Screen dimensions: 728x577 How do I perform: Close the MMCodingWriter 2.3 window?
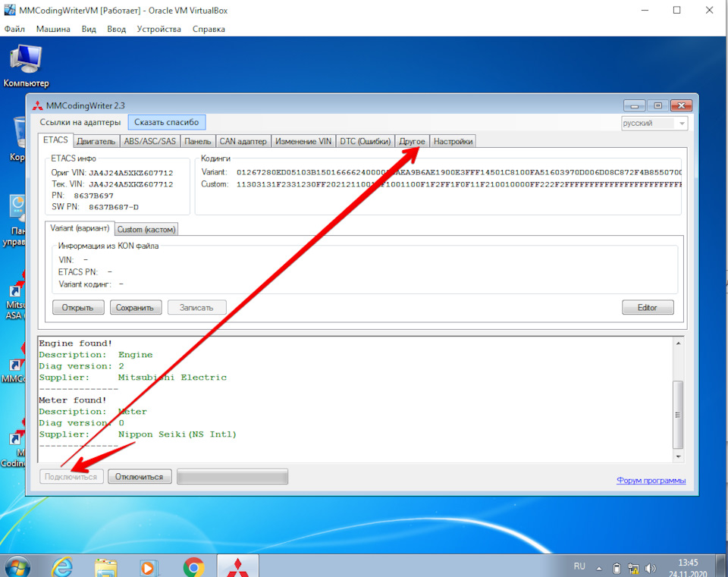pyautogui.click(x=681, y=106)
